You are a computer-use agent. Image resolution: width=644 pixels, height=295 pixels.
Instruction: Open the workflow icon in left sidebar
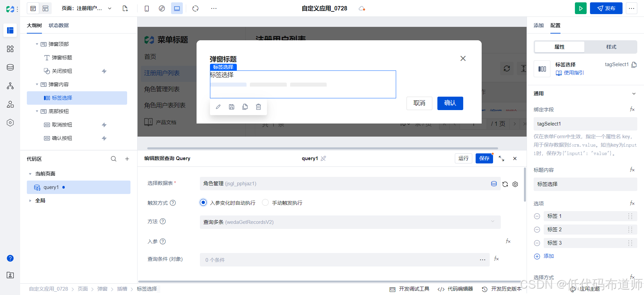click(x=10, y=86)
